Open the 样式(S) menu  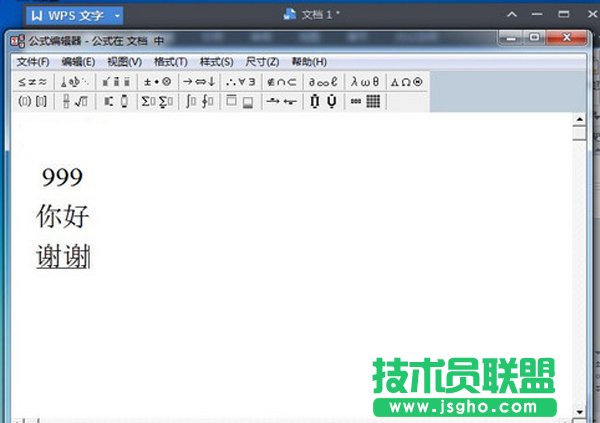click(x=216, y=62)
